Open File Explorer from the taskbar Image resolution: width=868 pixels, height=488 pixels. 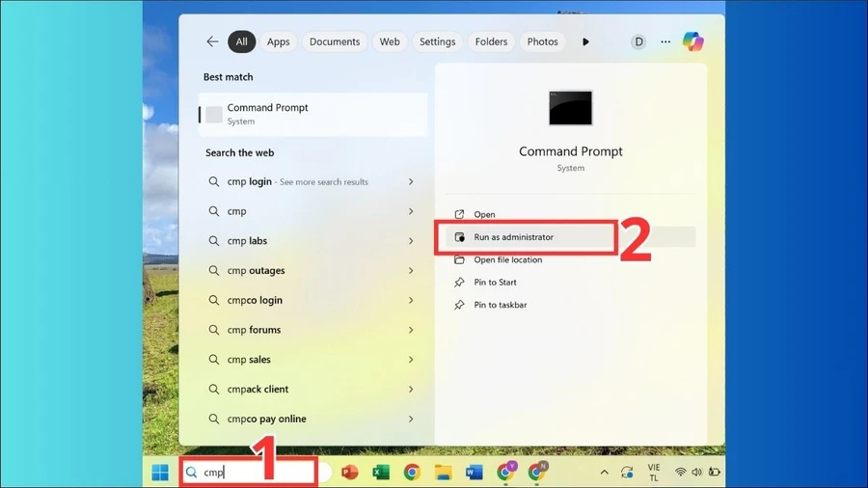443,472
